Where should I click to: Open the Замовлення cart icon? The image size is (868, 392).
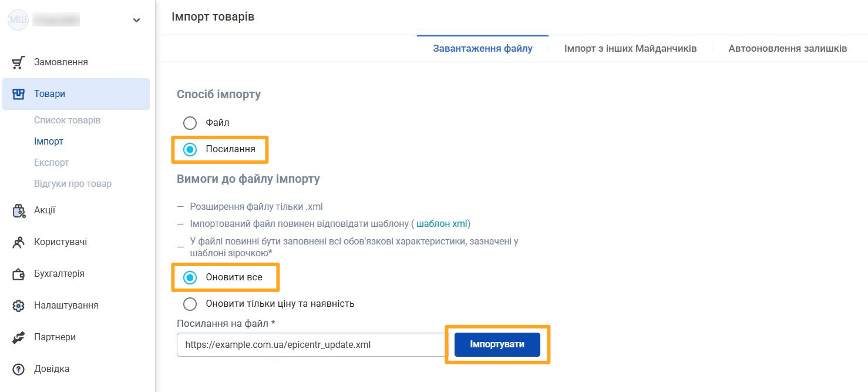pyautogui.click(x=18, y=61)
